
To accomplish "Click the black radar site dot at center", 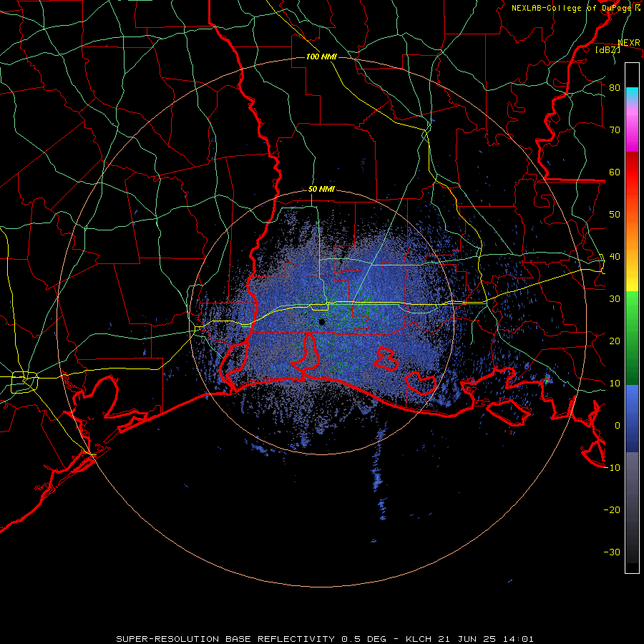I will (x=321, y=322).
